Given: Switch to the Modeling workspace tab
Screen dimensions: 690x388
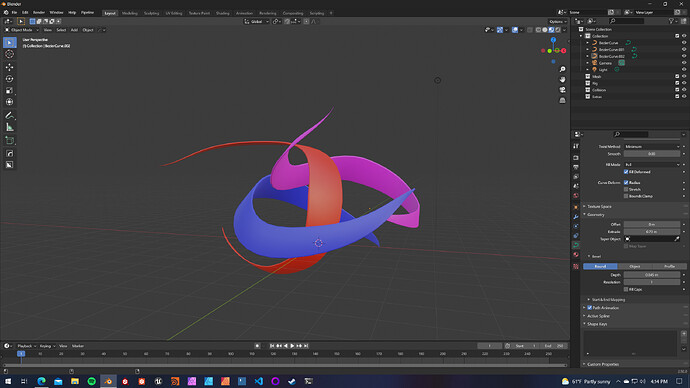Looking at the screenshot, I should (x=129, y=13).
